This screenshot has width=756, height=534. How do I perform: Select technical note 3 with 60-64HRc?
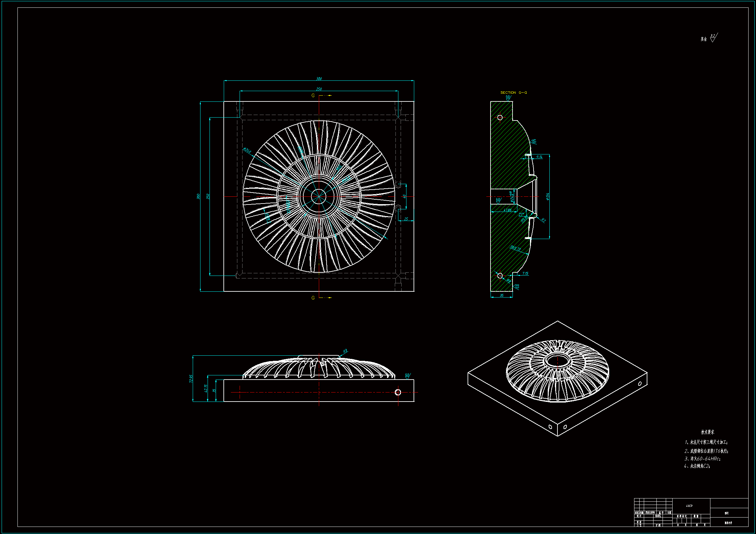coord(702,458)
